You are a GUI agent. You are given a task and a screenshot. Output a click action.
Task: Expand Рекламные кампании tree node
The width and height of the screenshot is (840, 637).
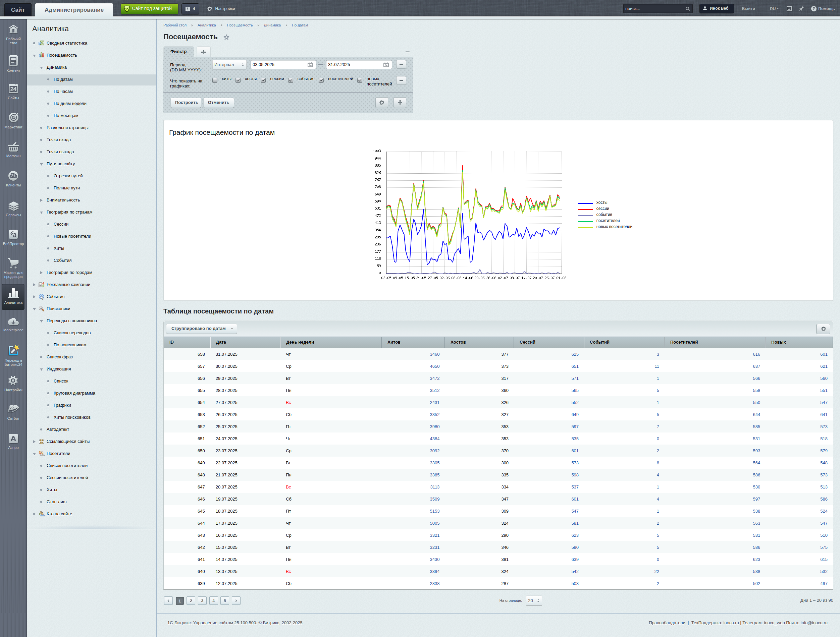34,285
